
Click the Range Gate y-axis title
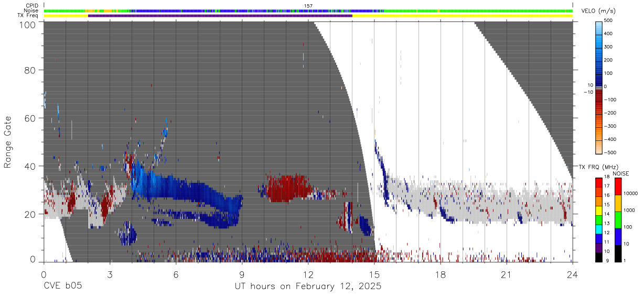click(8, 142)
